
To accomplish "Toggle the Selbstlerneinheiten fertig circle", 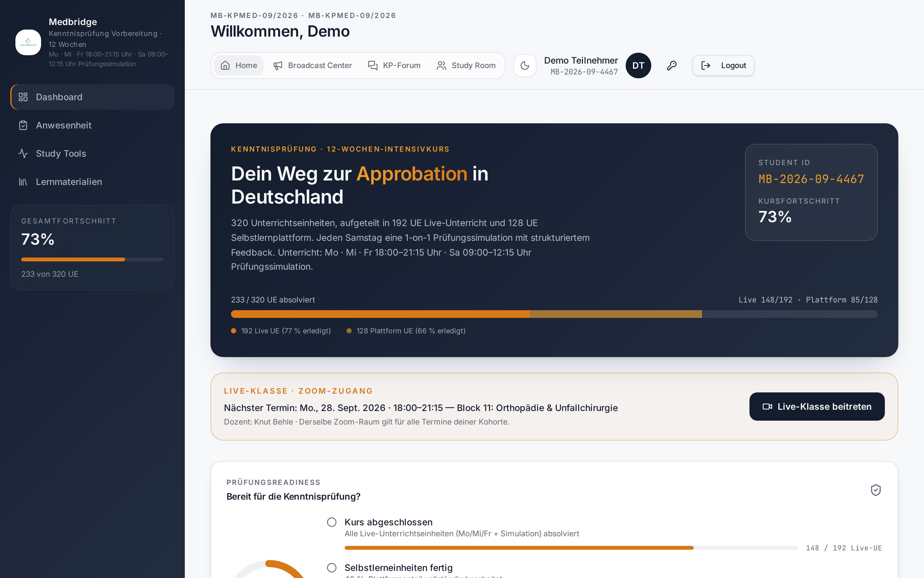I will point(332,568).
